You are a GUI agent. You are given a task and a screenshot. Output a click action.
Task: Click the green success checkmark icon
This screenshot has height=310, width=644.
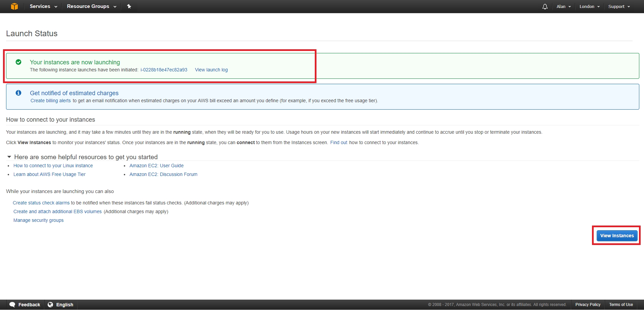[x=18, y=62]
